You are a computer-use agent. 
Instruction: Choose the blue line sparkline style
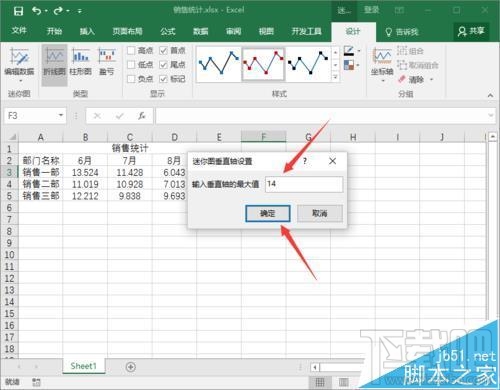[x=219, y=64]
